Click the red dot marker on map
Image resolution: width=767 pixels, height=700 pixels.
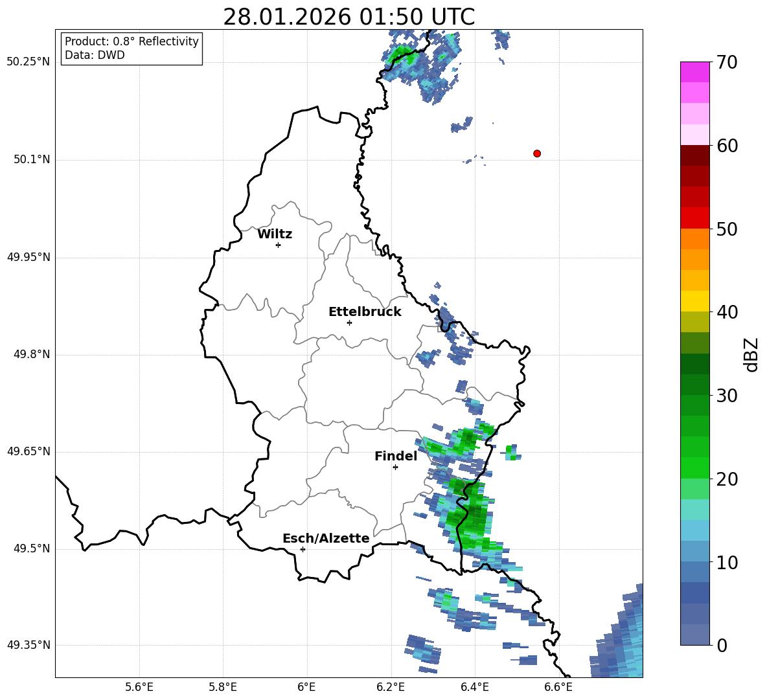pyautogui.click(x=537, y=153)
